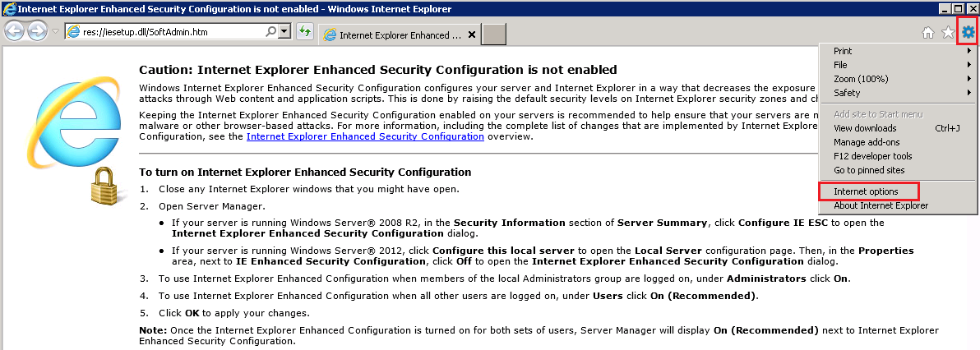The image size is (980, 350).
Task: Click View downloads in Tools menu
Action: tap(865, 128)
